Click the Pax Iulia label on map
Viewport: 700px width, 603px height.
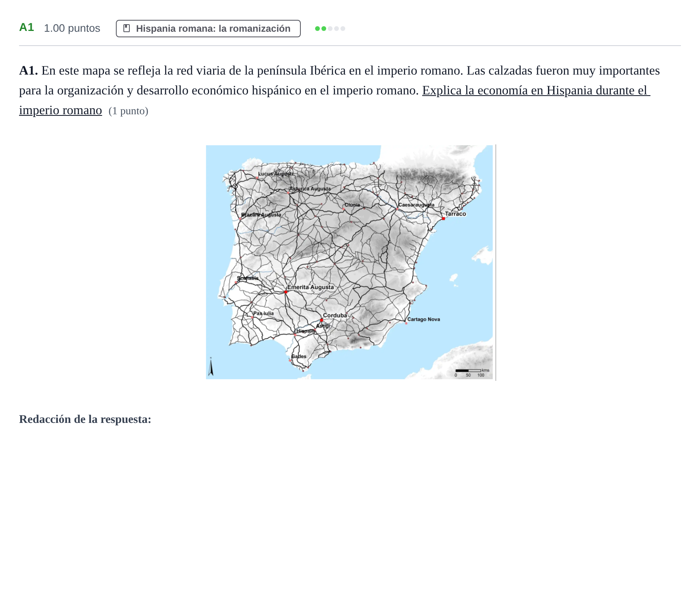tap(263, 313)
